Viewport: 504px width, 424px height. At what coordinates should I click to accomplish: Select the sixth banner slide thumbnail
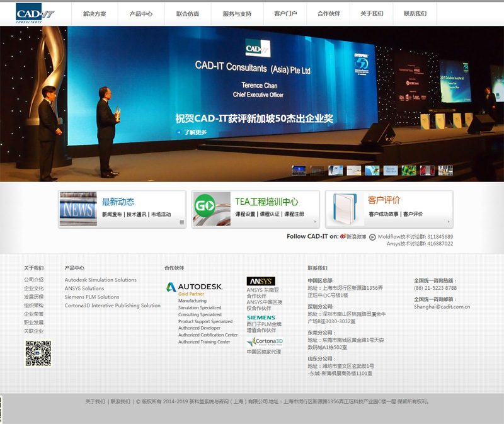pyautogui.click(x=391, y=170)
